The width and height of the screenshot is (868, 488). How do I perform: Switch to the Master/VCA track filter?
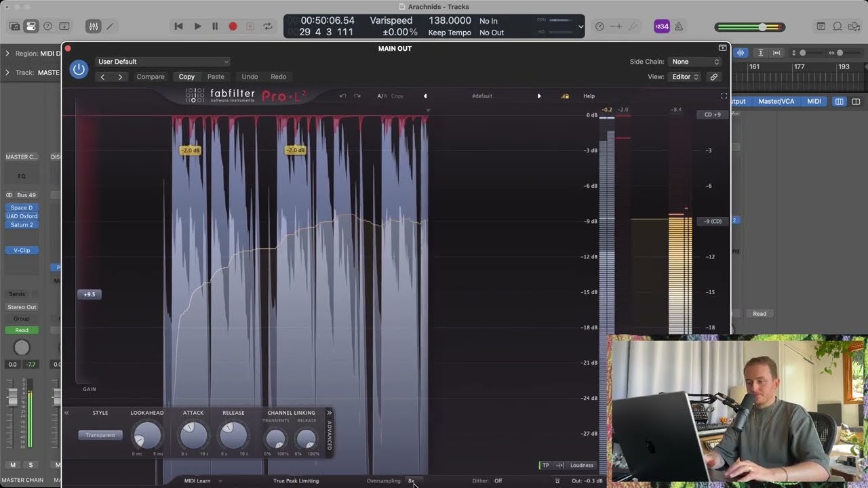(x=776, y=102)
